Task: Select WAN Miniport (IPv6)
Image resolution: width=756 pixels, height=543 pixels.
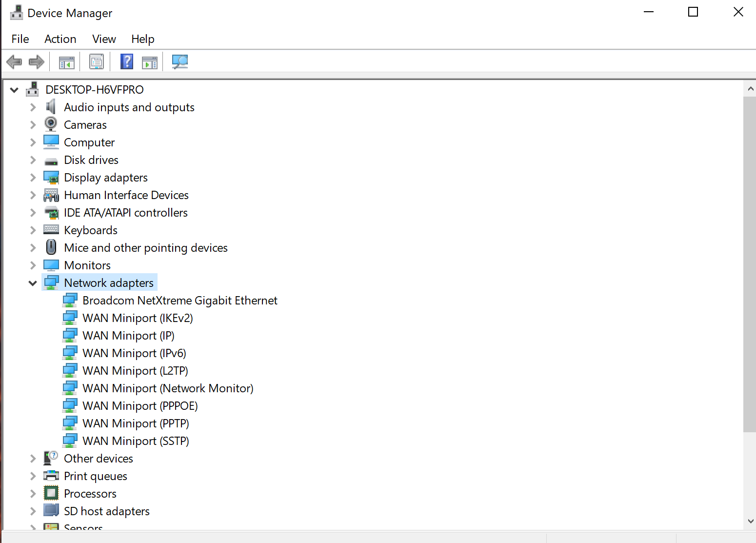Action: click(x=135, y=353)
